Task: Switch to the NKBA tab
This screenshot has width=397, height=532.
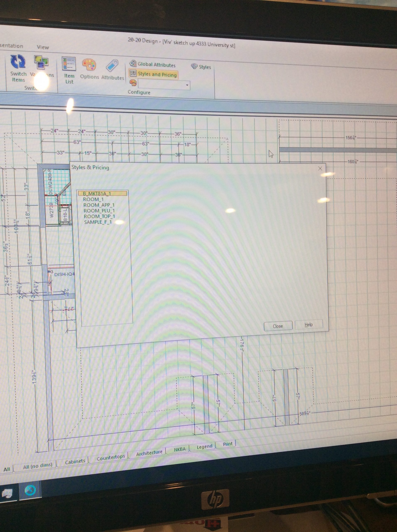Action: (x=180, y=449)
